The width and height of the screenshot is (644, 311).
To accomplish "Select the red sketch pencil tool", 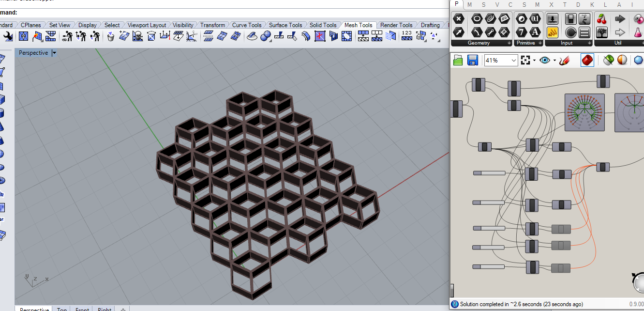I will point(564,60).
